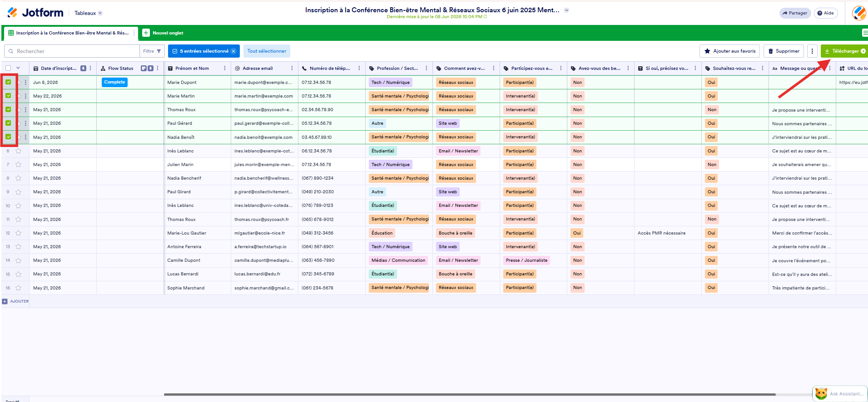Open the user avatar menu
The height and width of the screenshot is (402, 868).
(x=858, y=13)
